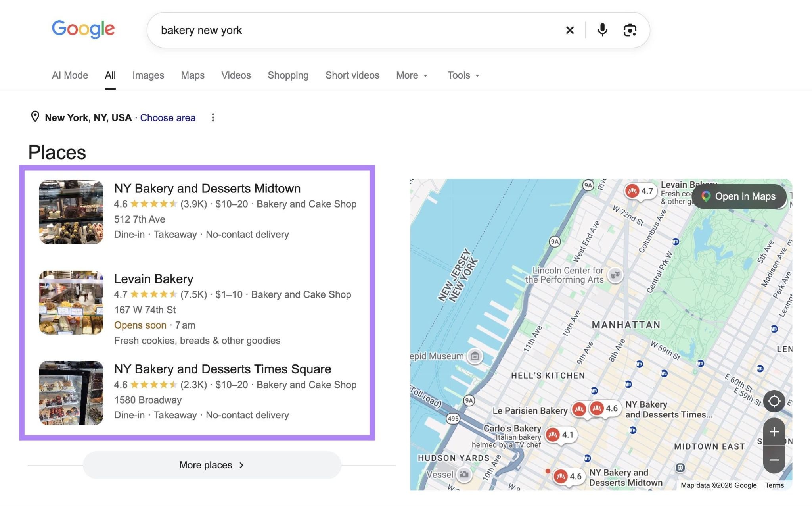Click the 1580 Broadway address
The width and height of the screenshot is (812, 506).
pos(148,400)
